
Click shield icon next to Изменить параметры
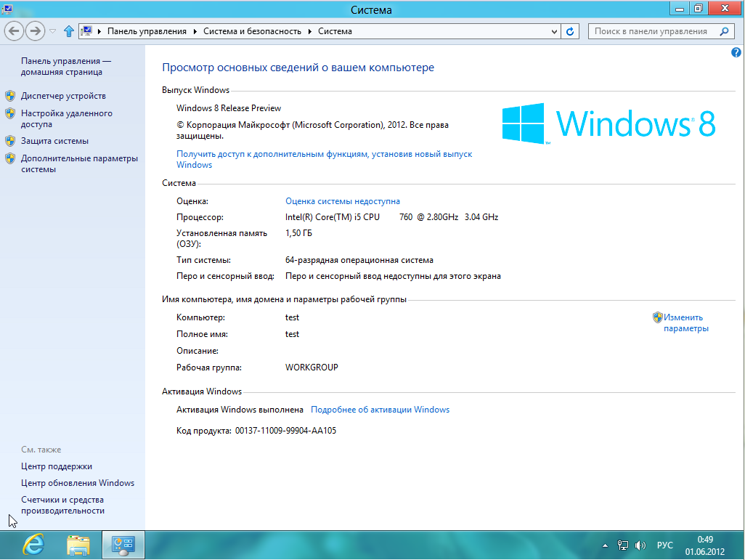[658, 317]
